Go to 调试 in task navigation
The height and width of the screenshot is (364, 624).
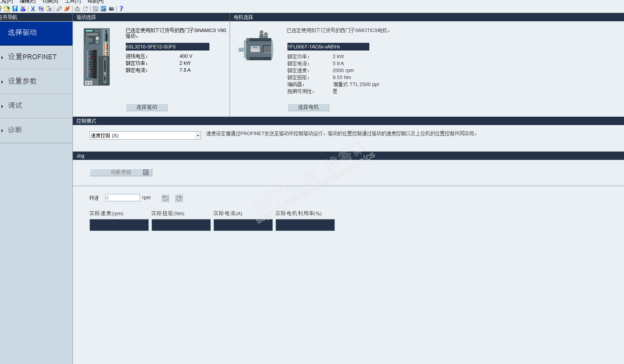[36, 107]
